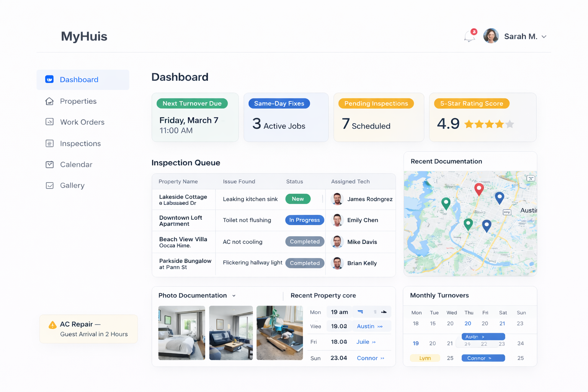588x392 pixels.
Task: Select date 19 on the Monthly Turnovers calendar
Action: (x=416, y=343)
